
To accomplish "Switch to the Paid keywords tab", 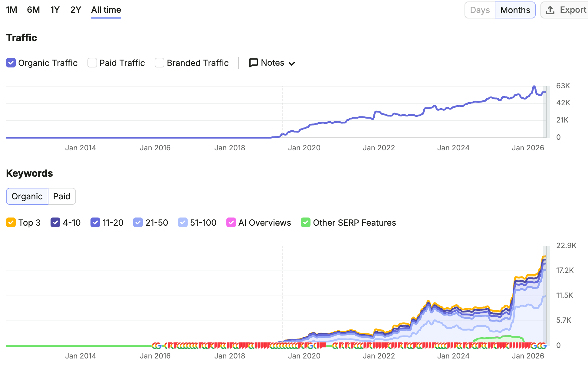I will [62, 196].
